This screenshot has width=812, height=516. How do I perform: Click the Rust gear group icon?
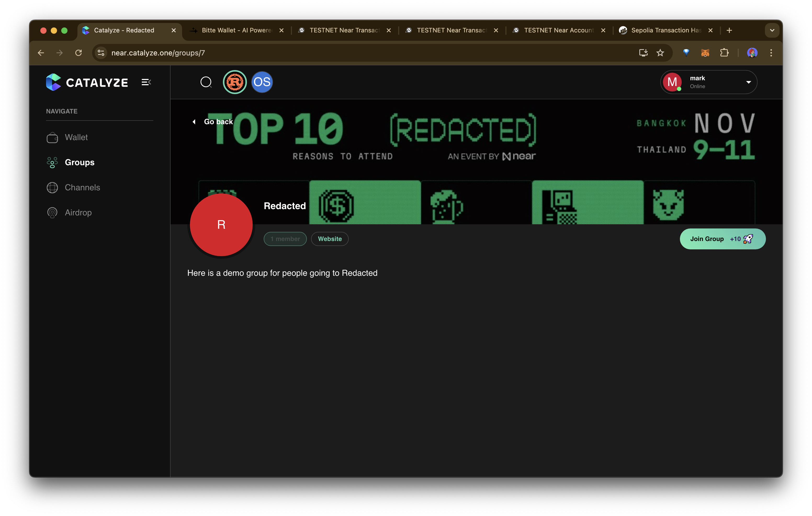click(x=235, y=82)
